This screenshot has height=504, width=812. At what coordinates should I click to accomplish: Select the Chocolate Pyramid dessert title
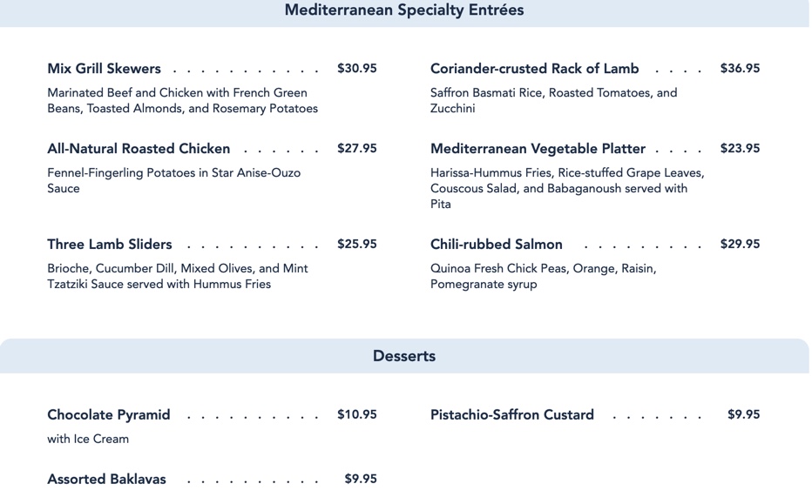pyautogui.click(x=109, y=415)
